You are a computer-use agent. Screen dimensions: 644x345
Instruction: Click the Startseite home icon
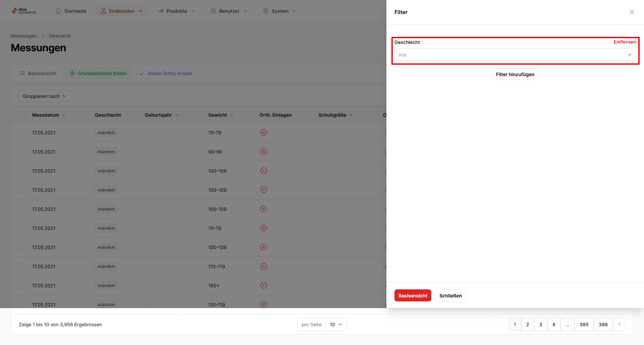pos(58,11)
